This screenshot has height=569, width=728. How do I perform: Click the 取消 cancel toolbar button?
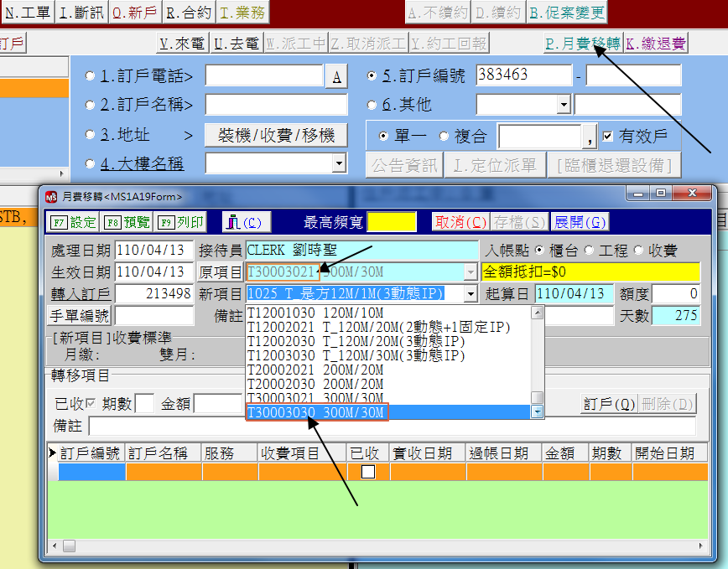(x=460, y=222)
